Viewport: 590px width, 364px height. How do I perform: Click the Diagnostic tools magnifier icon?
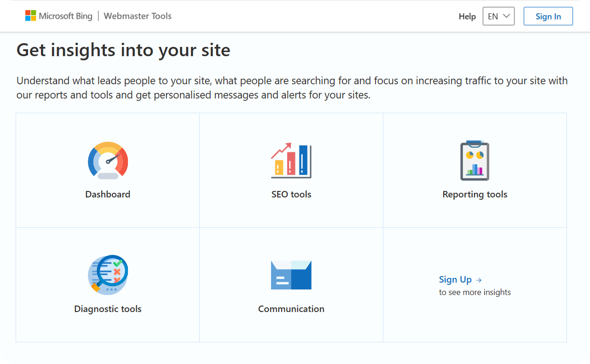pyautogui.click(x=108, y=275)
